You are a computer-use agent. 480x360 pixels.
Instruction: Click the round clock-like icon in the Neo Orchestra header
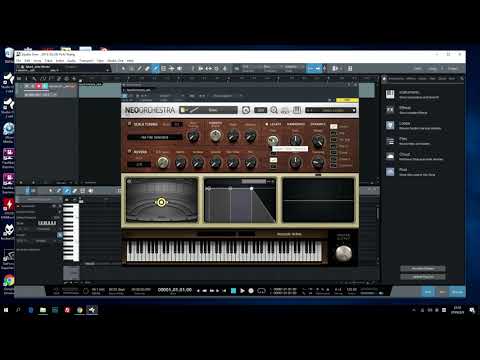tap(246, 110)
